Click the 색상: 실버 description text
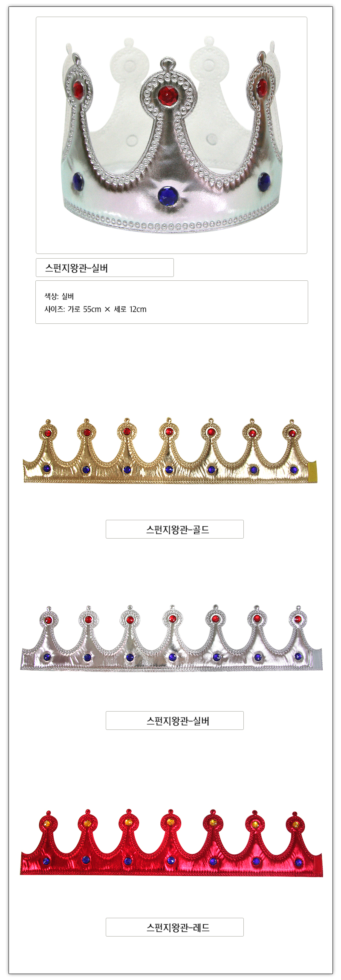 [x=59, y=296]
